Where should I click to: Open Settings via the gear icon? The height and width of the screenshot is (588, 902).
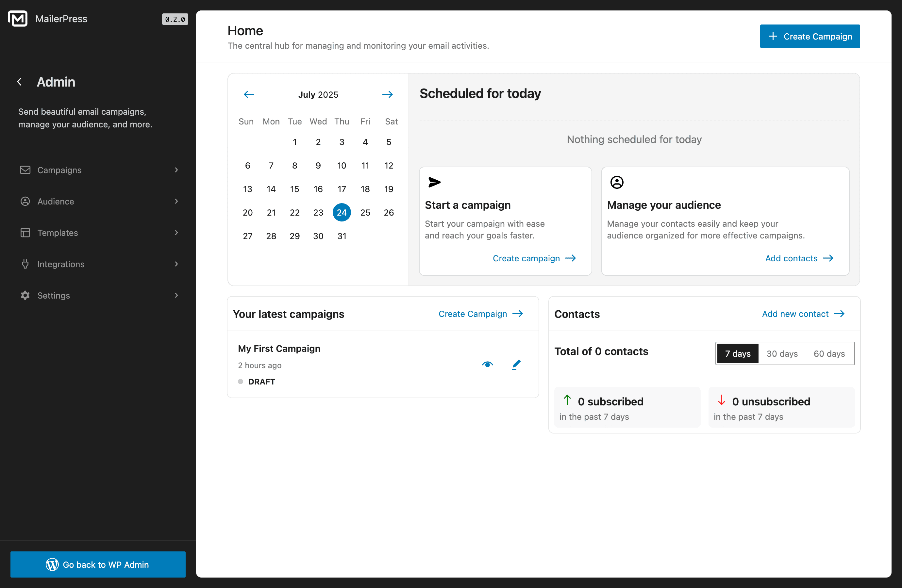[25, 295]
